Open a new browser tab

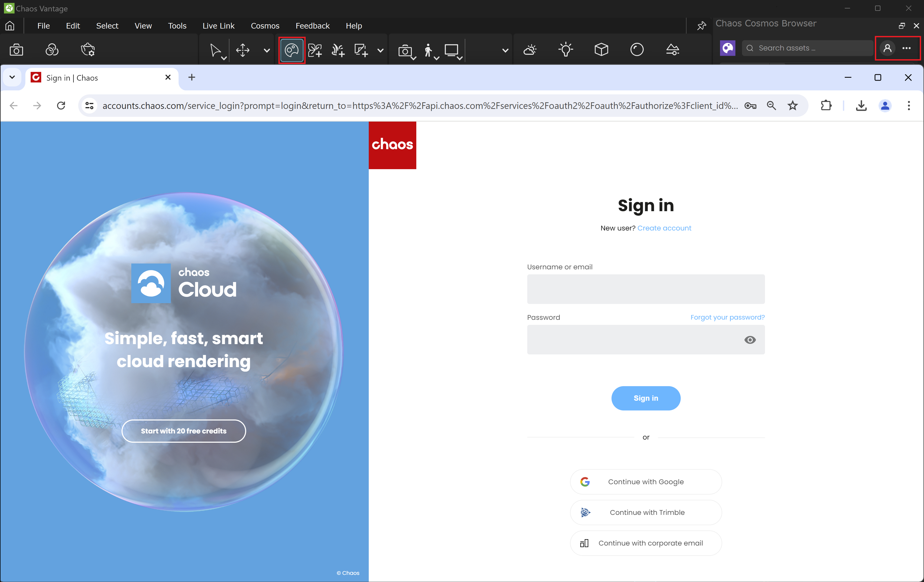click(192, 77)
